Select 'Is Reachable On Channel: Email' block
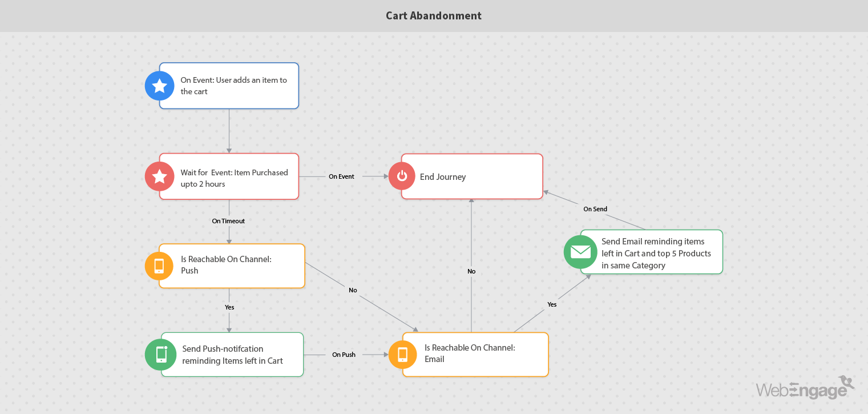The image size is (868, 414). pyautogui.click(x=482, y=354)
